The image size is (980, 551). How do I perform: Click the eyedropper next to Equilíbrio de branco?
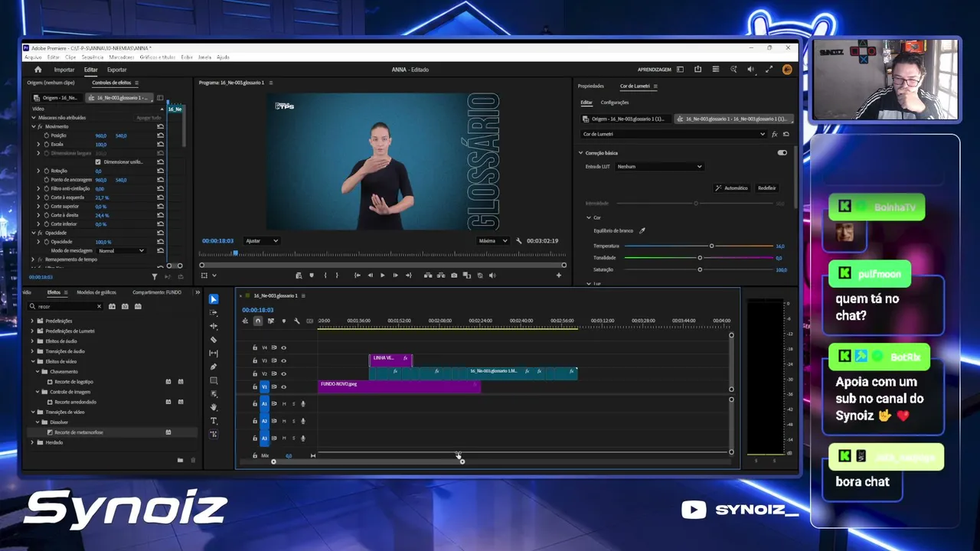pyautogui.click(x=642, y=230)
